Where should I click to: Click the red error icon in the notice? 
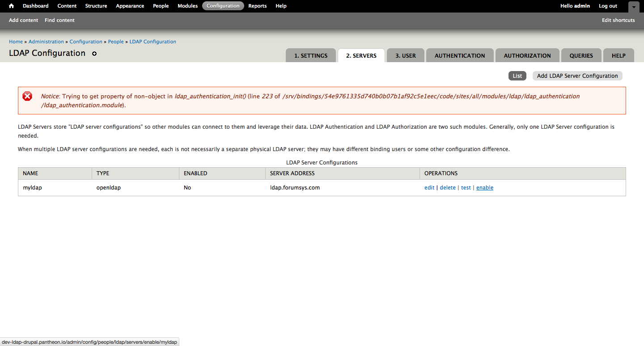(x=28, y=96)
